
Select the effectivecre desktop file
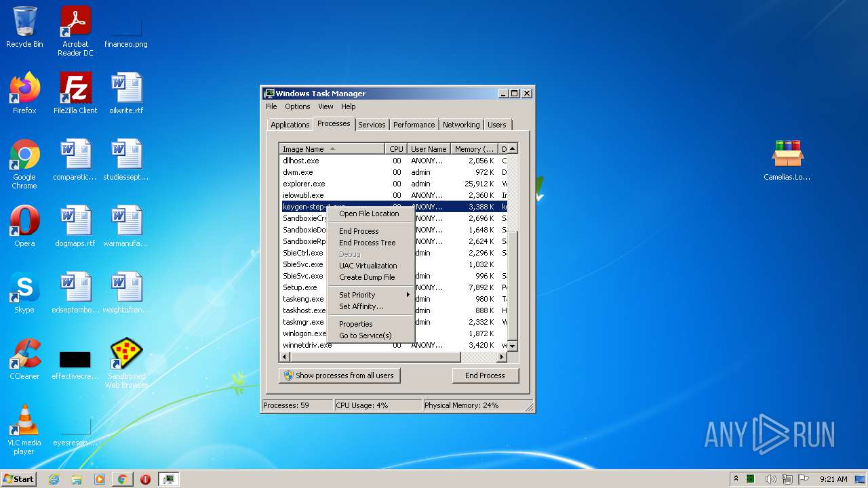click(75, 364)
